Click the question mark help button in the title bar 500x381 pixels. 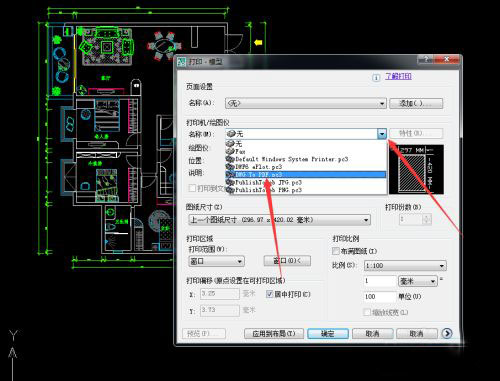click(x=425, y=60)
